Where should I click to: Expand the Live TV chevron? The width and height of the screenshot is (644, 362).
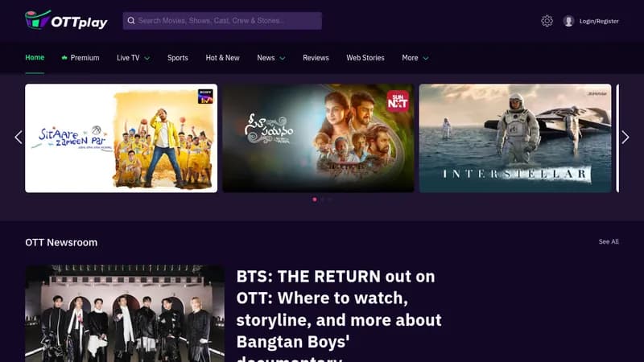point(147,58)
